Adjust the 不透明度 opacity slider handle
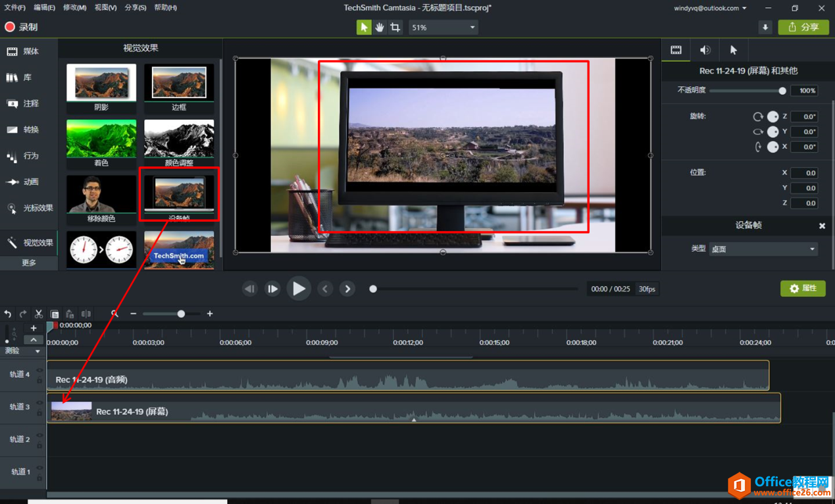The height and width of the screenshot is (504, 835). click(x=782, y=91)
